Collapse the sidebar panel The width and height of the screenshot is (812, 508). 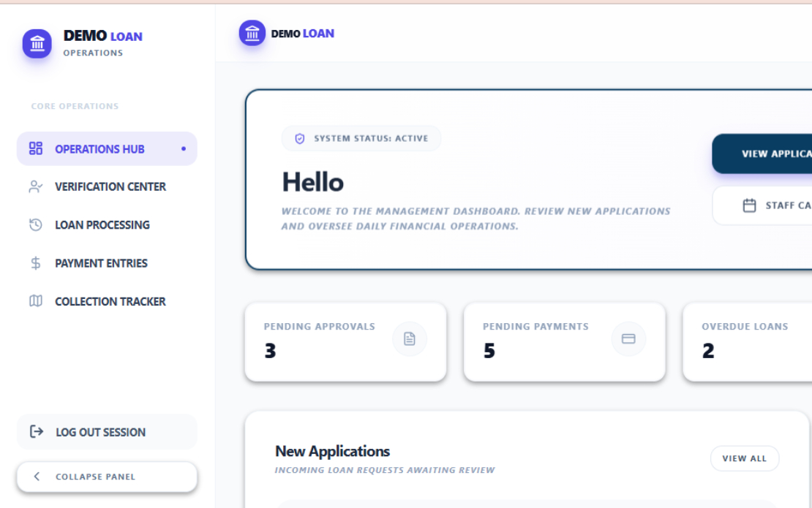(108, 477)
